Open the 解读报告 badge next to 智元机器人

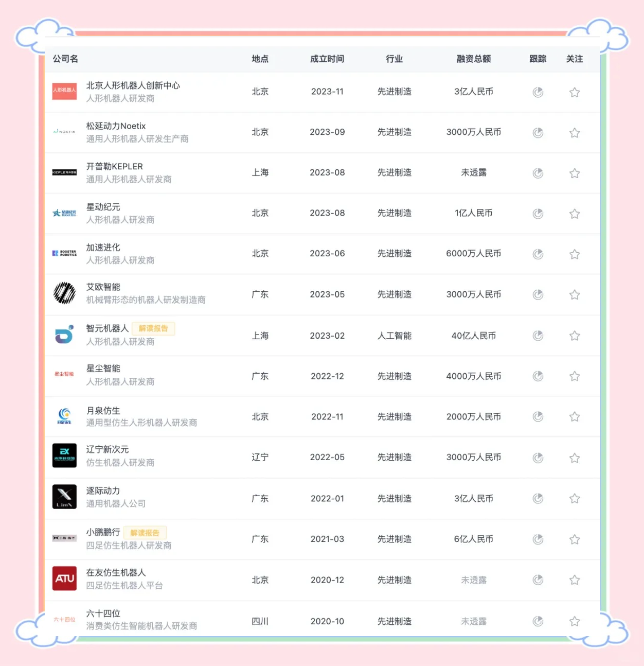click(x=153, y=328)
